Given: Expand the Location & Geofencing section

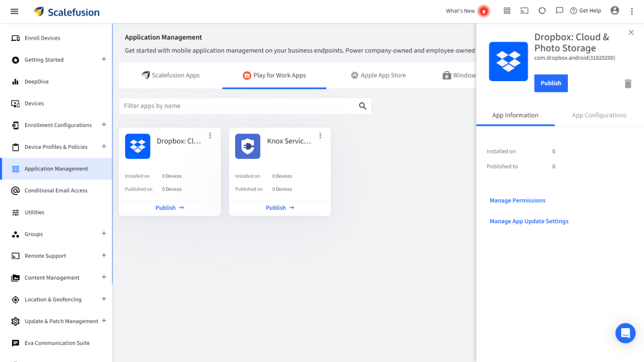Looking at the screenshot, I should pyautogui.click(x=104, y=299).
